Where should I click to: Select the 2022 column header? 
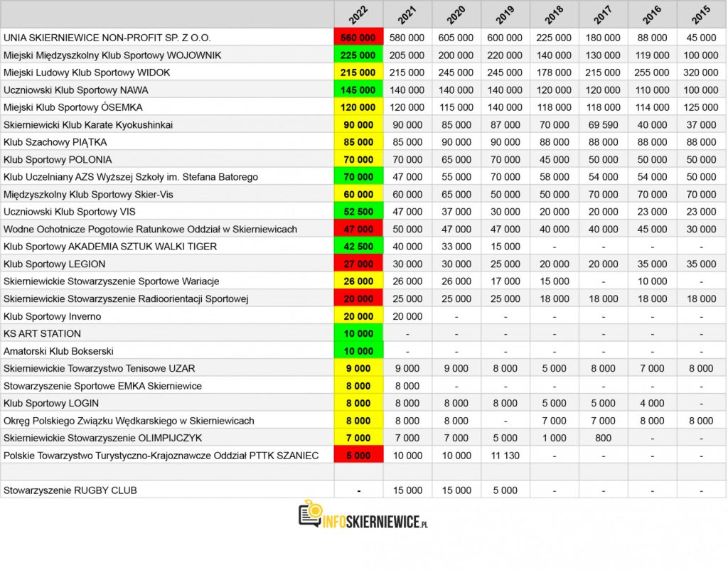coord(358,15)
